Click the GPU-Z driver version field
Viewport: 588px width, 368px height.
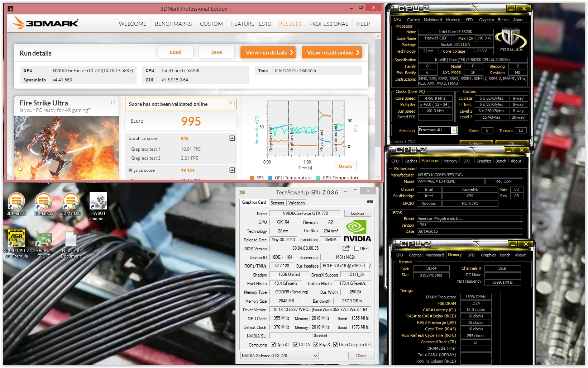tap(320, 310)
